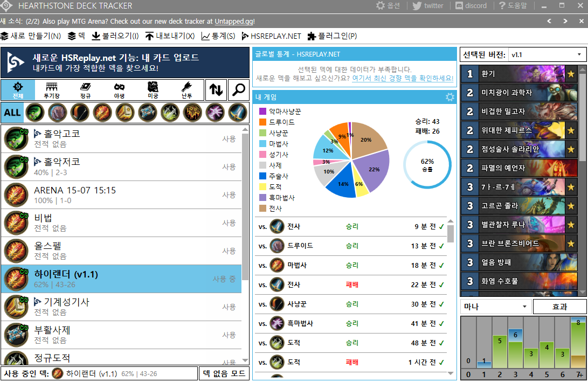Select the 정규 standard tab
Viewport: 588px width, 382px height.
coord(86,90)
